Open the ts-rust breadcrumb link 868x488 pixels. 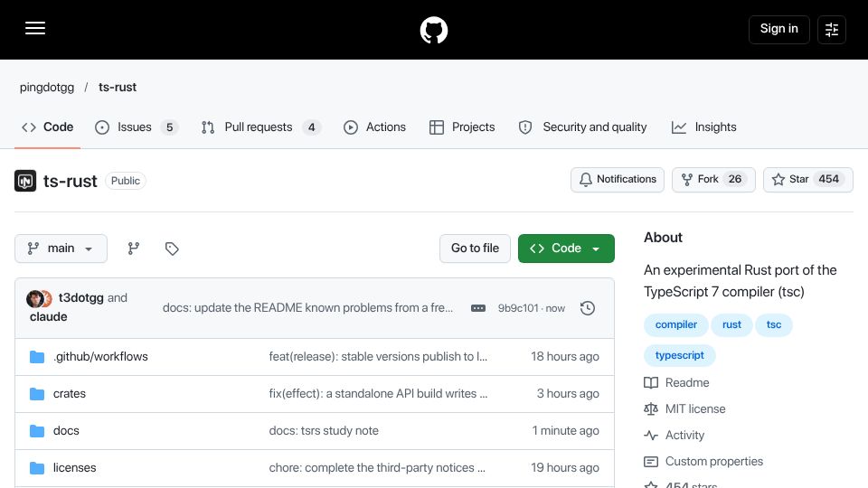point(118,88)
